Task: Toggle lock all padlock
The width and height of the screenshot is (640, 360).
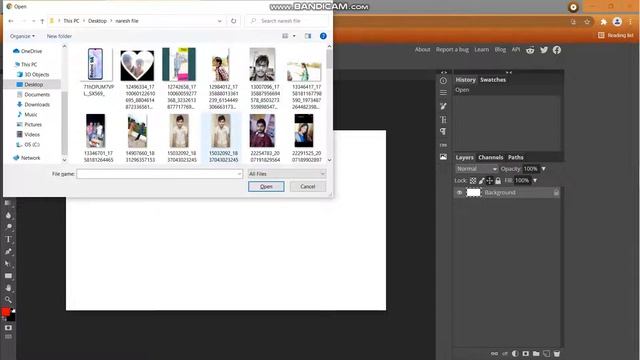Action: [498, 180]
